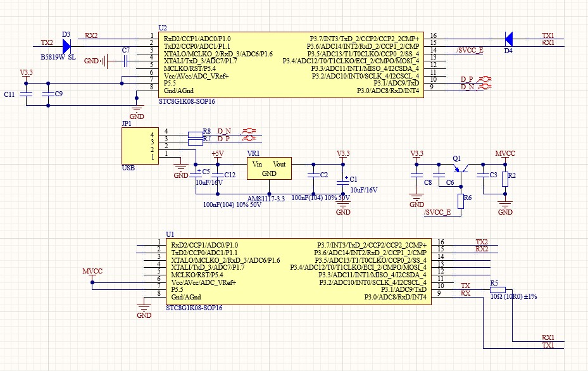This screenshot has height=371, width=588.
Task: Click the JP1 USB connector body
Action: (x=140, y=146)
